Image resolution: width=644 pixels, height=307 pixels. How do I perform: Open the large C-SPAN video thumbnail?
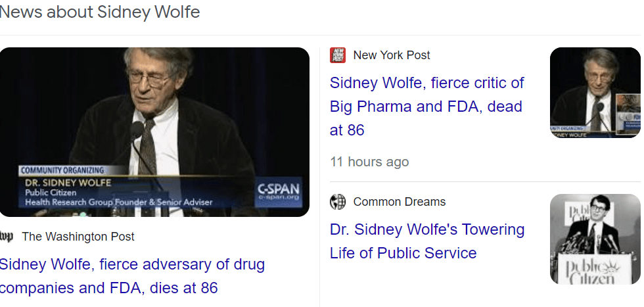click(x=154, y=131)
